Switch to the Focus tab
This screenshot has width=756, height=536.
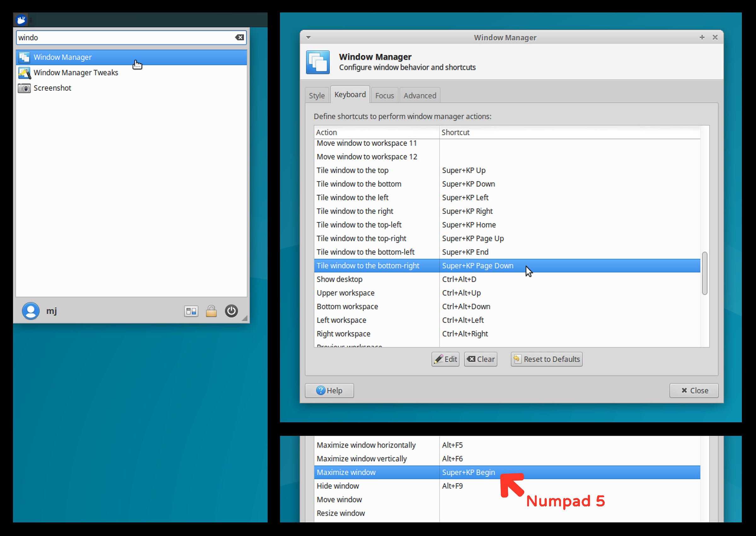coord(384,96)
